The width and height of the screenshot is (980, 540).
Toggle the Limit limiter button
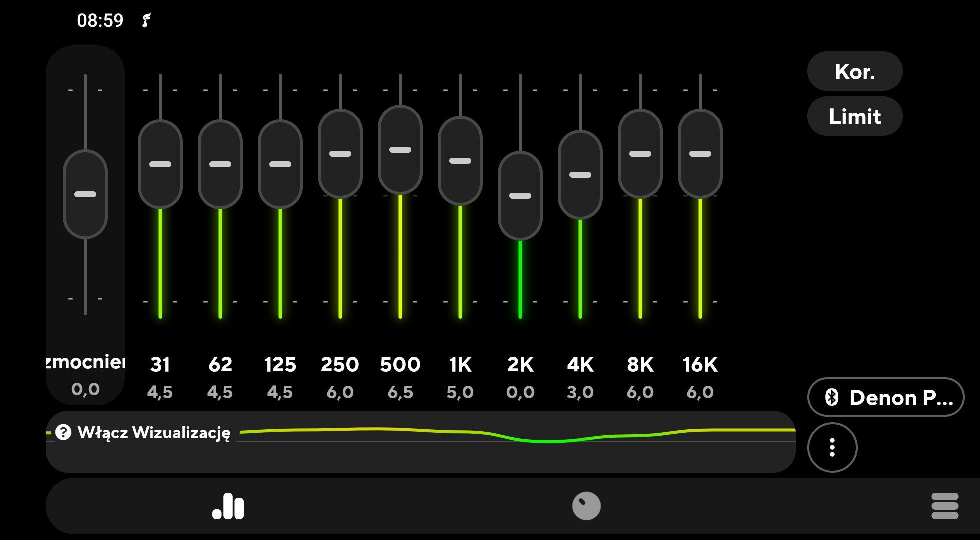point(855,116)
